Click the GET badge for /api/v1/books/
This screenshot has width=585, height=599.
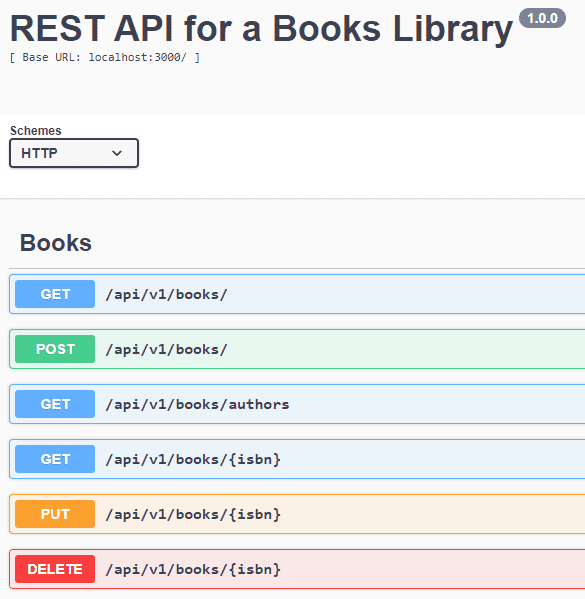tap(55, 294)
